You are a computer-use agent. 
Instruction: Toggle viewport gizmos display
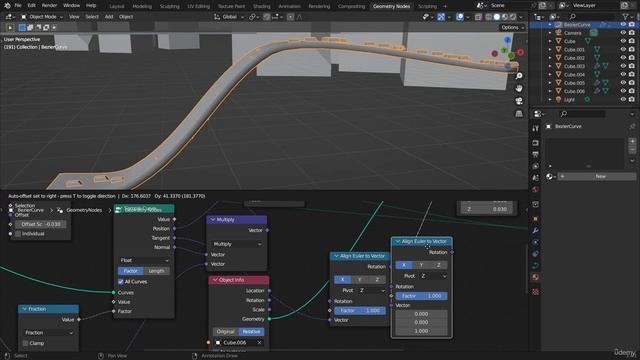click(x=441, y=17)
